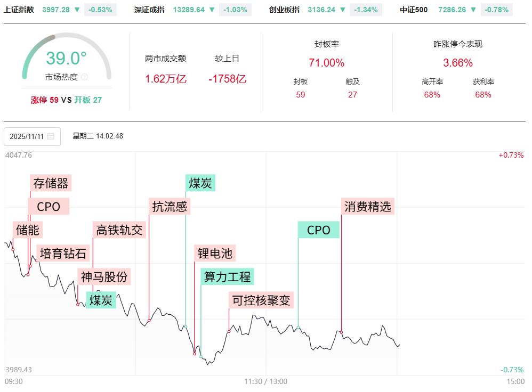The image size is (532, 392).
Task: Click the 可控核聚变 event label
Action: pos(261,300)
